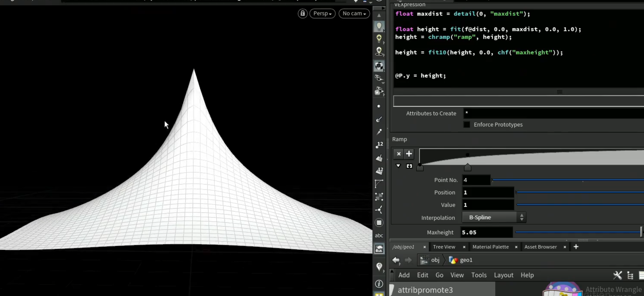Toggle display primitive numbers
Image resolution: width=644 pixels, height=296 pixels.
tap(379, 171)
